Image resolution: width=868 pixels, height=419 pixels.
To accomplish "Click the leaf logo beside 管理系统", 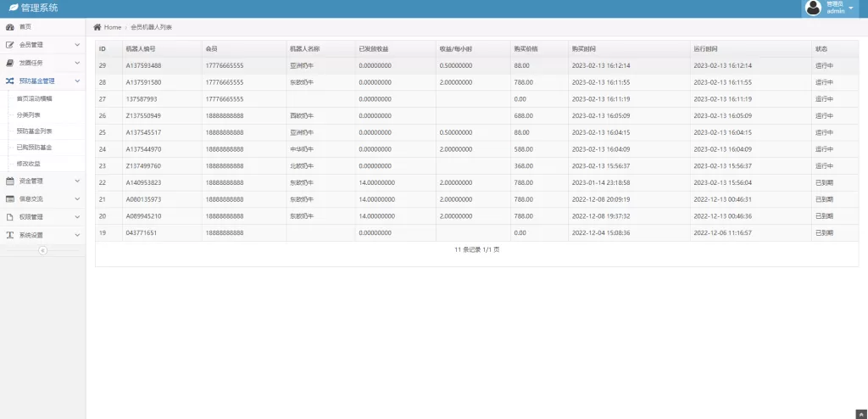I will tap(14, 8).
